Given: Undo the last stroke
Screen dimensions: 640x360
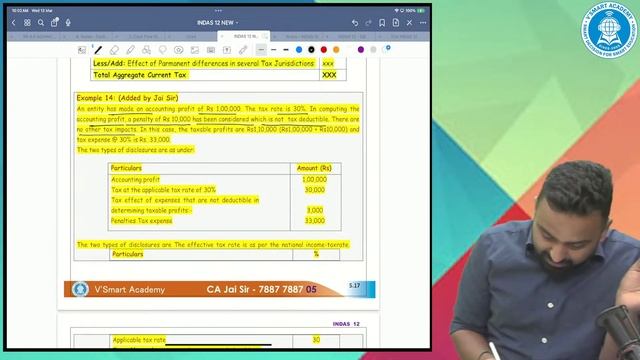Looking at the screenshot, I should 355,23.
